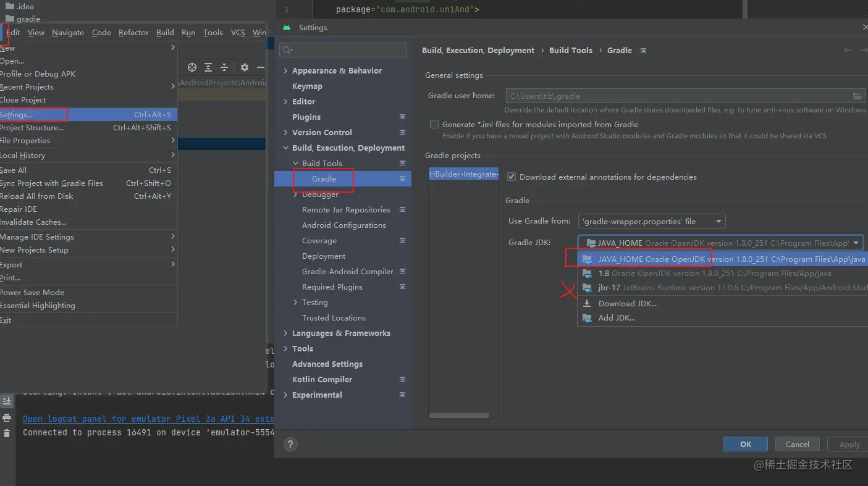Toggle Generate *.iml files for modules checkbox
This screenshot has height=486, width=868.
[x=434, y=124]
